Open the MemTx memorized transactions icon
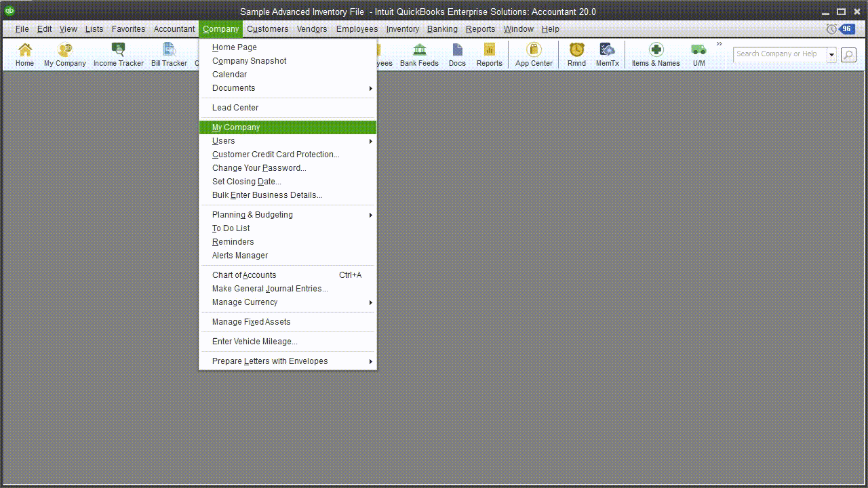This screenshot has height=488, width=868. tap(608, 55)
